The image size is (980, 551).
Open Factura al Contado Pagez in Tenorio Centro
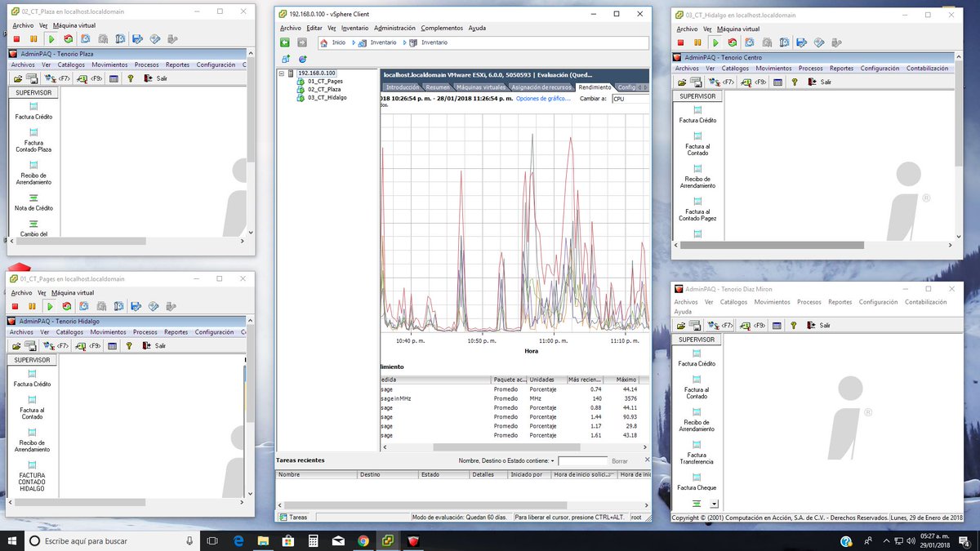[697, 208]
